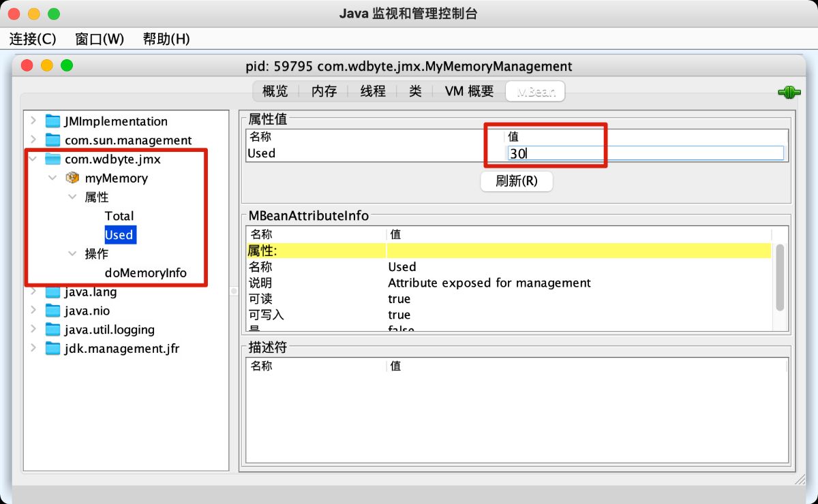Click the split pane divider handle
This screenshot has width=818, height=504.
pyautogui.click(x=234, y=291)
